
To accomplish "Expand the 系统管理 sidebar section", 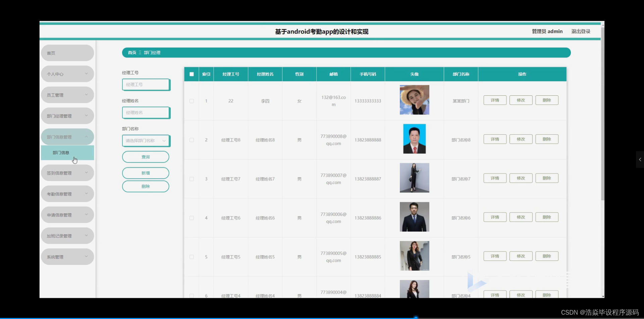I will pyautogui.click(x=67, y=257).
